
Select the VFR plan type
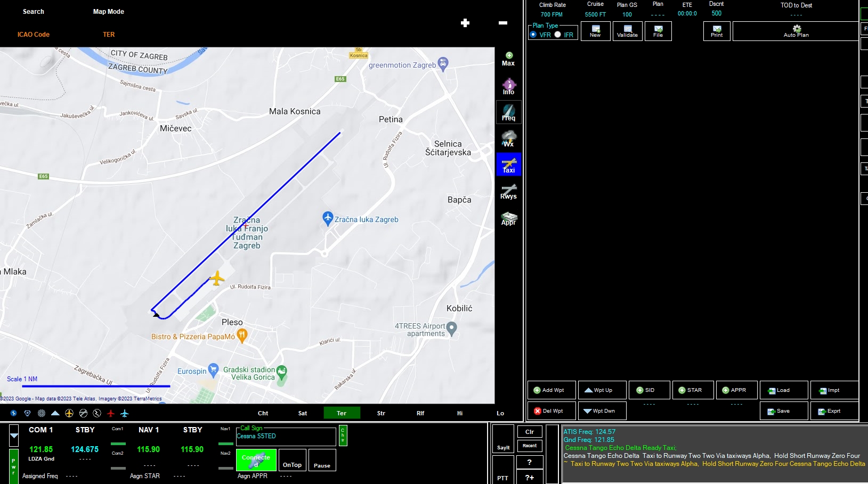tap(533, 35)
